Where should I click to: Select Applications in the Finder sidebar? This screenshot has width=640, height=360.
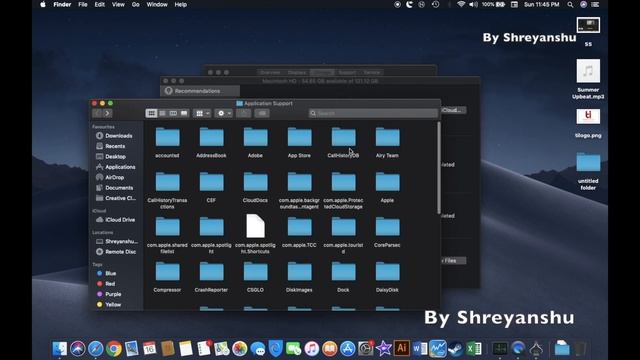[116, 167]
